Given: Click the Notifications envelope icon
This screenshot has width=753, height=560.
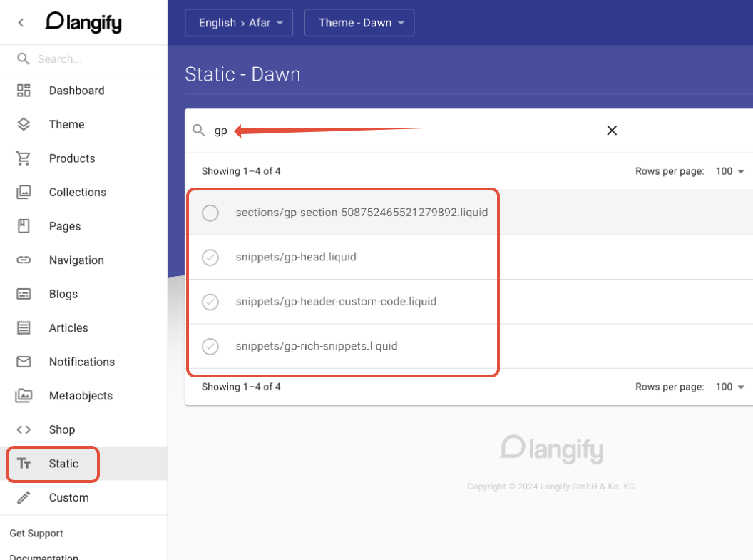Looking at the screenshot, I should pos(24,362).
